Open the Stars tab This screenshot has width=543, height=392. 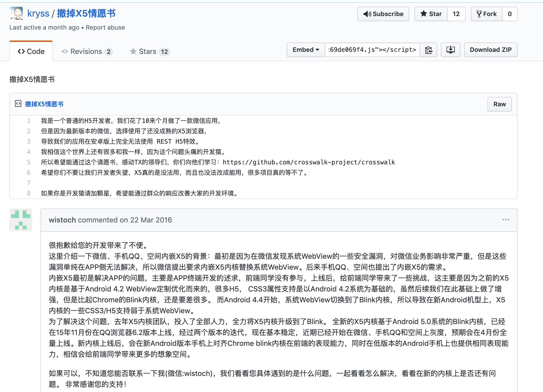point(150,52)
